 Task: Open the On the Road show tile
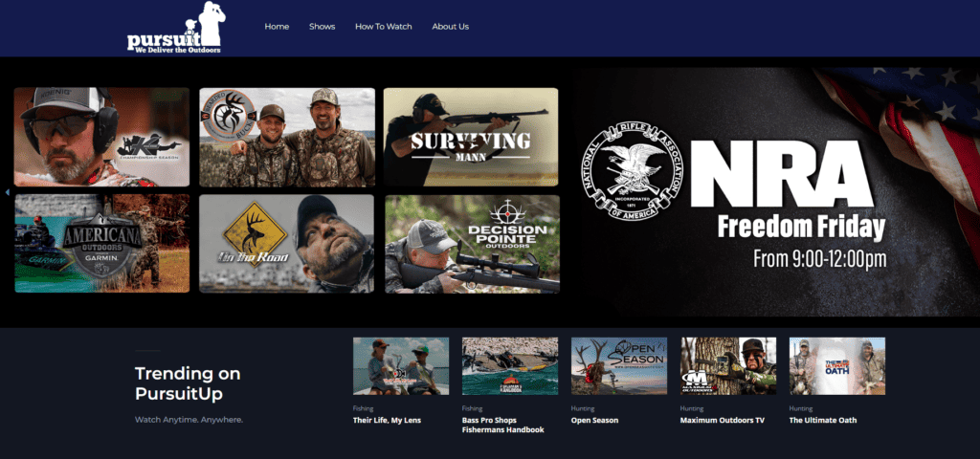[x=286, y=244]
